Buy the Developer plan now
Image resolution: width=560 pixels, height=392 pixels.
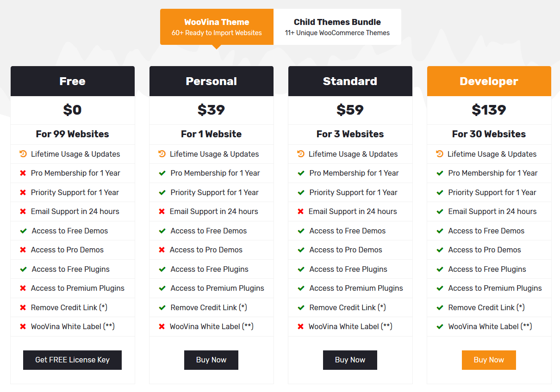click(489, 360)
